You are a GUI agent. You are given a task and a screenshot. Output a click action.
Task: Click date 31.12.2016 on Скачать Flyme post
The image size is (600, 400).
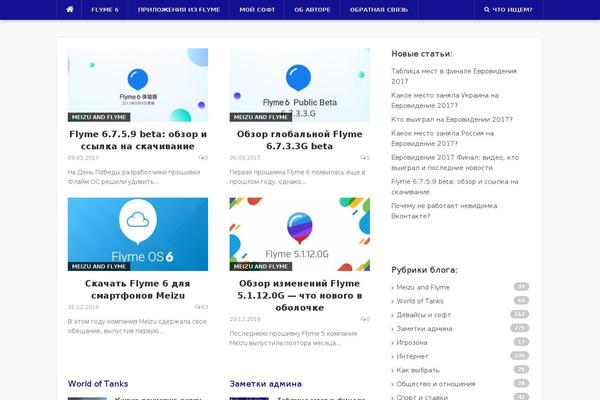[x=83, y=307]
